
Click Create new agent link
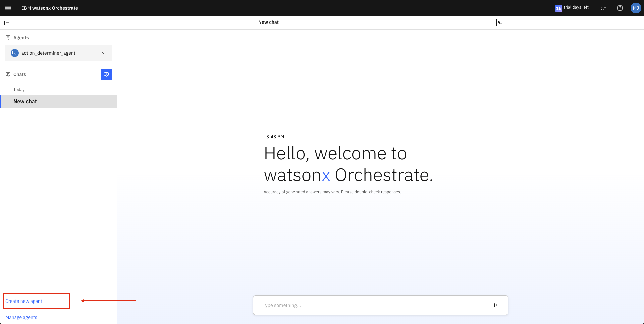(24, 301)
